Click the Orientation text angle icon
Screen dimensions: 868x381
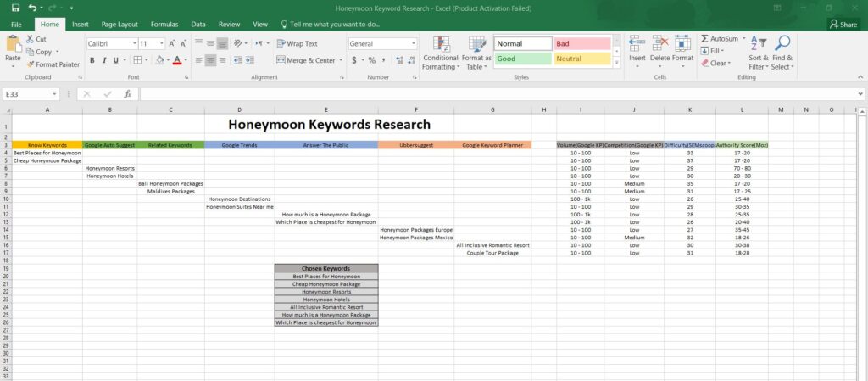click(238, 43)
